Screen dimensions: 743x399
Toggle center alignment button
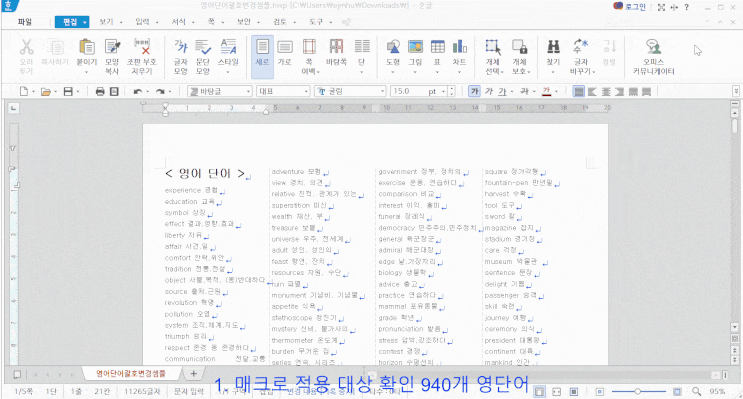pos(606,91)
